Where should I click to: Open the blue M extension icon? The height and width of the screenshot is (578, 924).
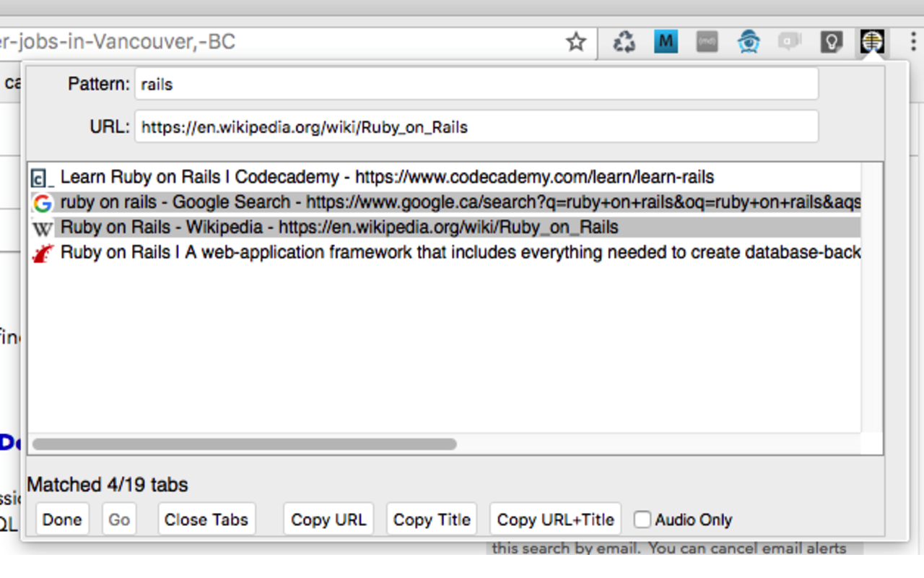666,42
